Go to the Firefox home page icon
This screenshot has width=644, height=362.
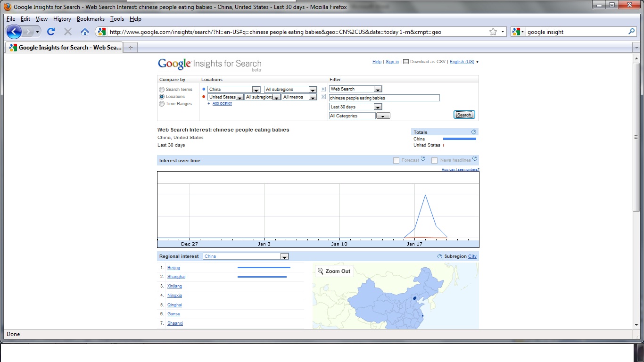85,32
